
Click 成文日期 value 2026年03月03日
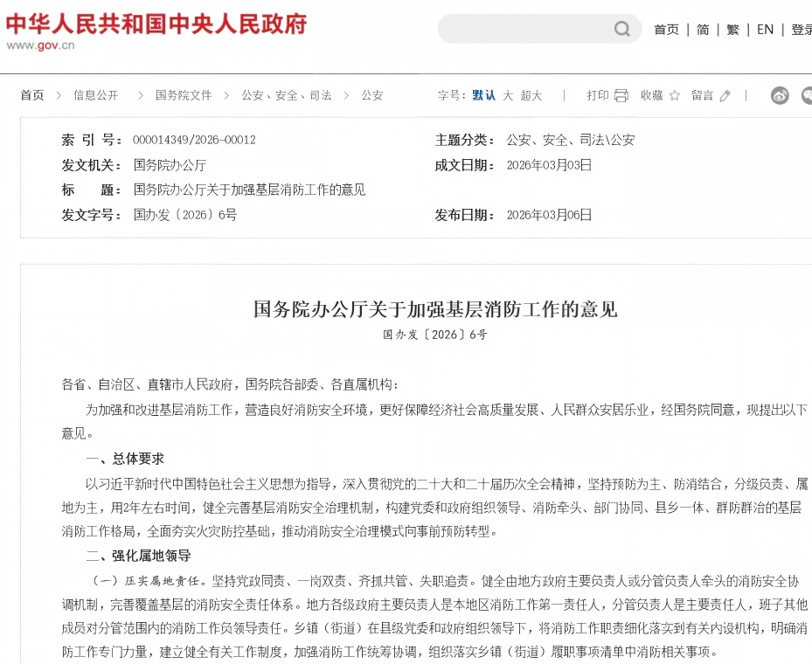click(549, 165)
